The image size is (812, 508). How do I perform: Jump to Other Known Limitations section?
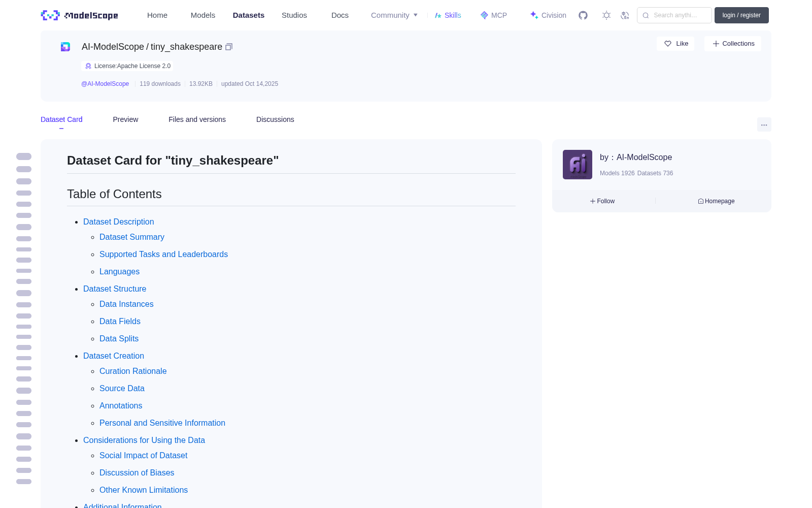pyautogui.click(x=144, y=490)
